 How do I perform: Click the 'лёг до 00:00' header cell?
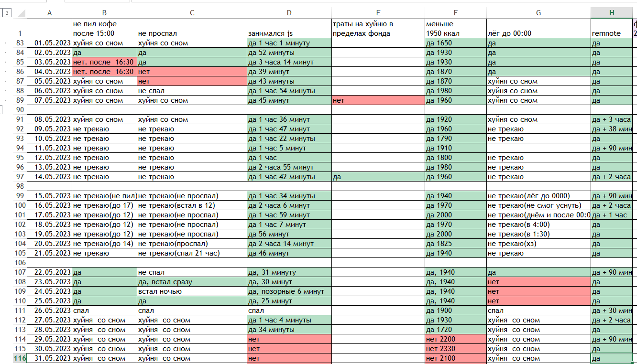(x=538, y=28)
